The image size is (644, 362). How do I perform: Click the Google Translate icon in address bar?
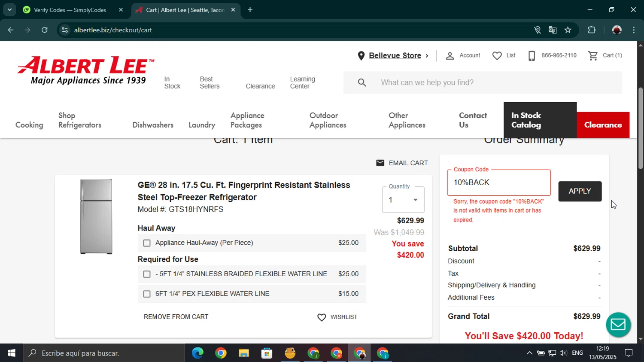553,30
